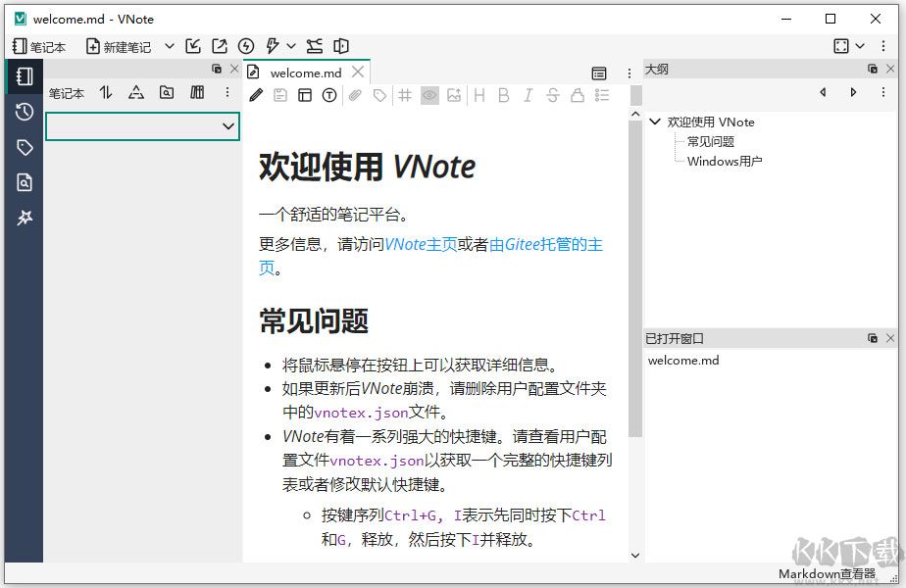This screenshot has height=588, width=906.
Task: Open the notebook selector combo box
Action: tap(142, 126)
